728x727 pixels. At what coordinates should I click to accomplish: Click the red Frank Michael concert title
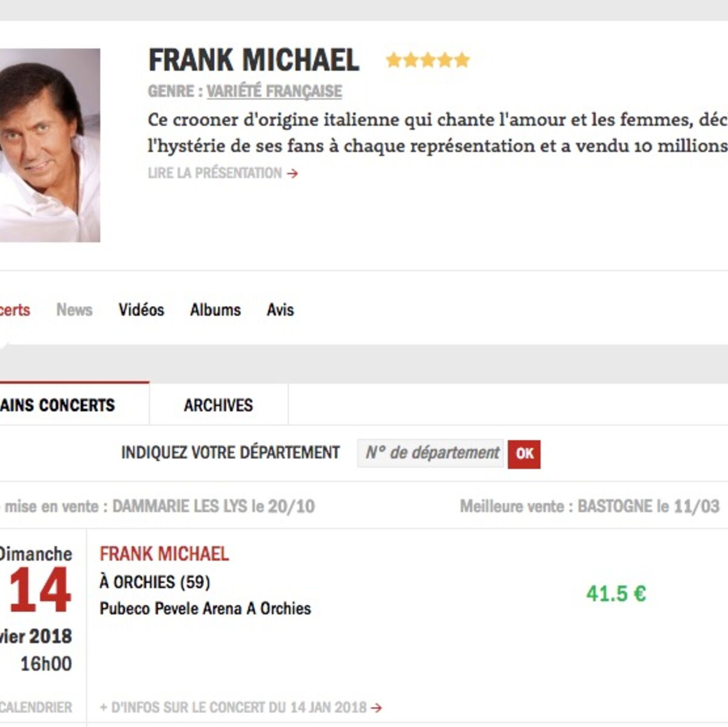(x=164, y=554)
